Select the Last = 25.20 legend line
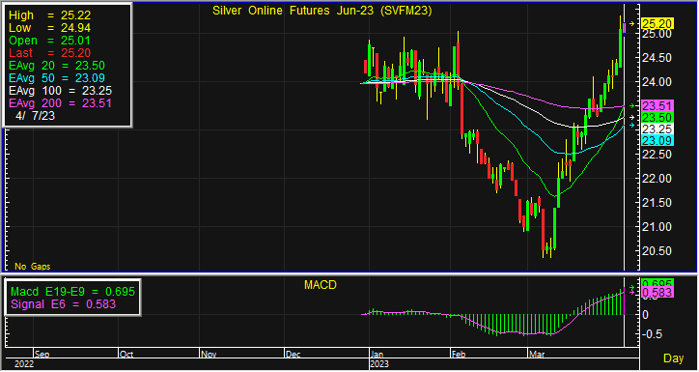This screenshot has height=372, width=699. pos(50,53)
